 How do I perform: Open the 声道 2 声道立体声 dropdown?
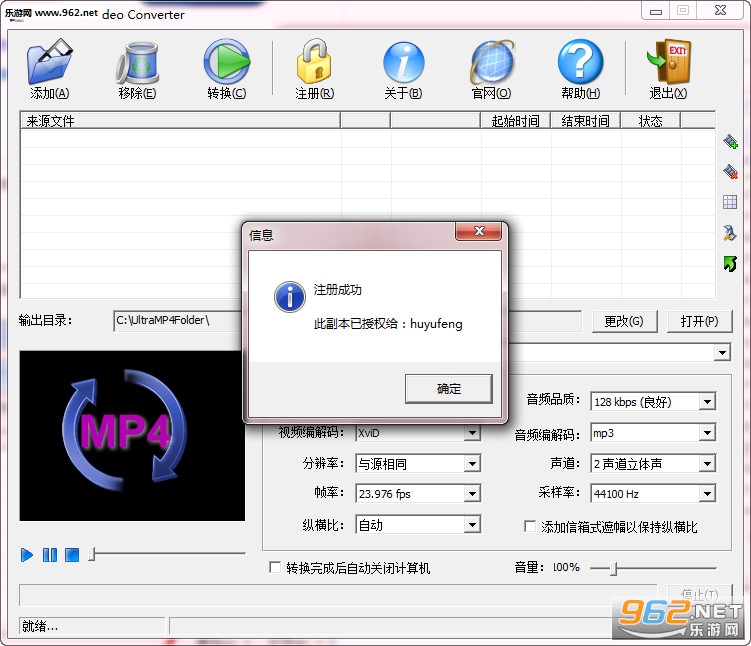707,464
